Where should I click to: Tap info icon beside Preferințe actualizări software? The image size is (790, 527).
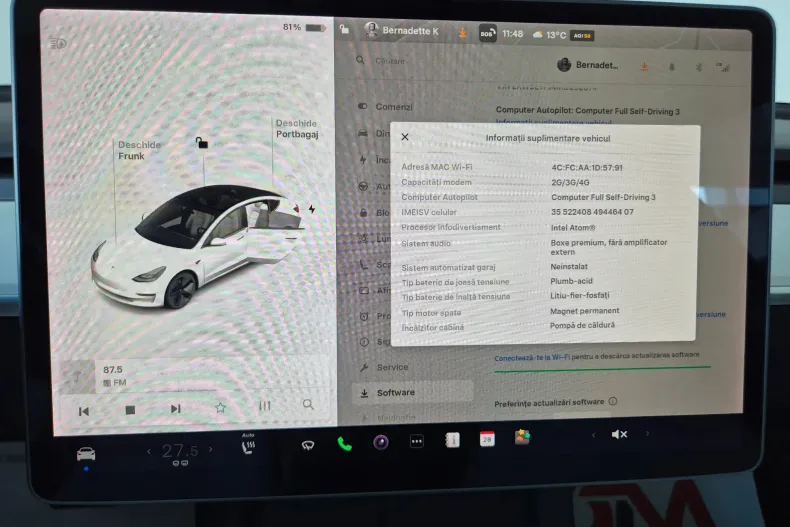(x=613, y=401)
